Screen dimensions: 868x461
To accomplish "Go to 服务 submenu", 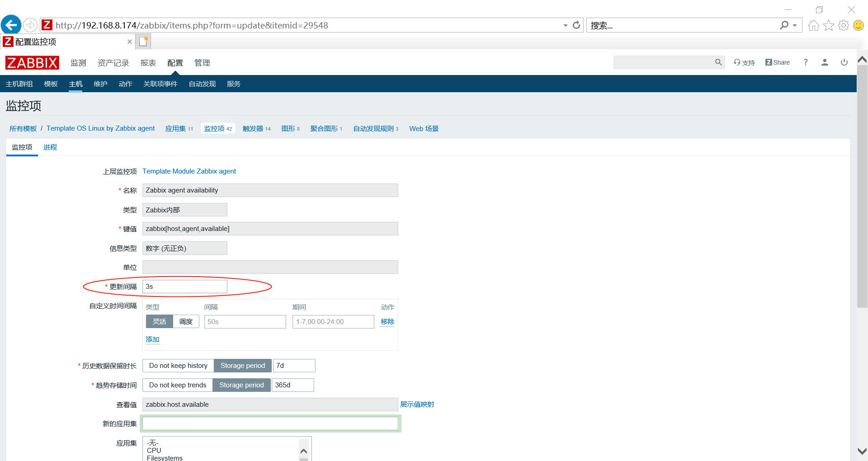I will (x=234, y=84).
